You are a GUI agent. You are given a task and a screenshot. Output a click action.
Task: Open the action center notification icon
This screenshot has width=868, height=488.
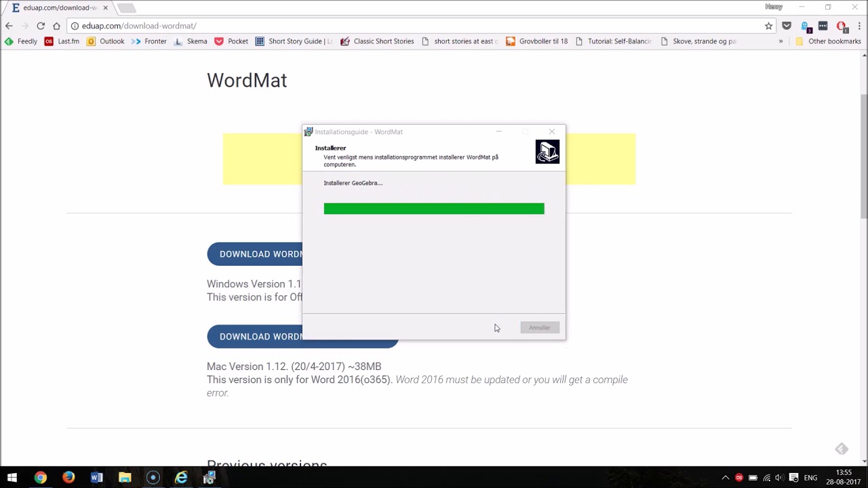794,478
